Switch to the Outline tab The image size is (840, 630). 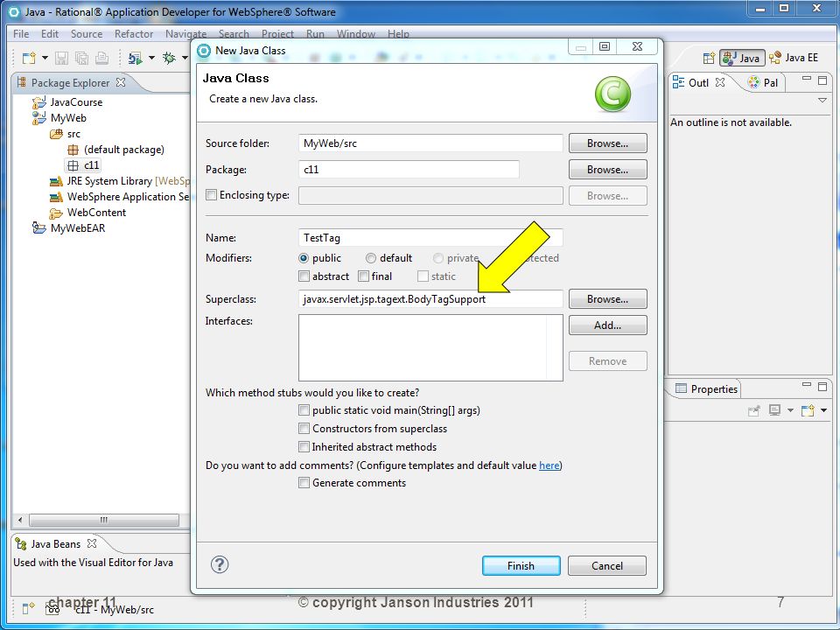tap(698, 82)
